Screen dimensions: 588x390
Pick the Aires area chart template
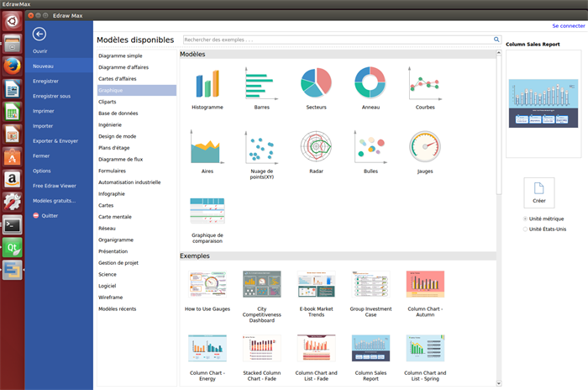pyautogui.click(x=207, y=151)
